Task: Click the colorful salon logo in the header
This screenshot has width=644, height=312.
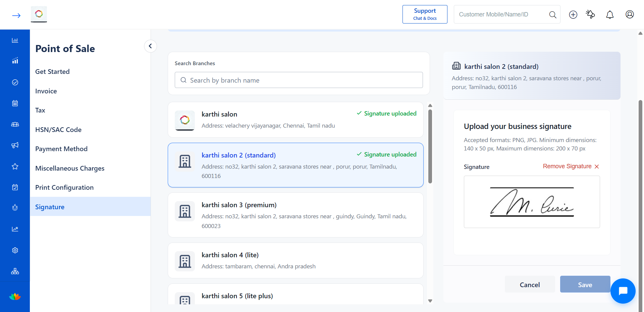Action: tap(39, 14)
